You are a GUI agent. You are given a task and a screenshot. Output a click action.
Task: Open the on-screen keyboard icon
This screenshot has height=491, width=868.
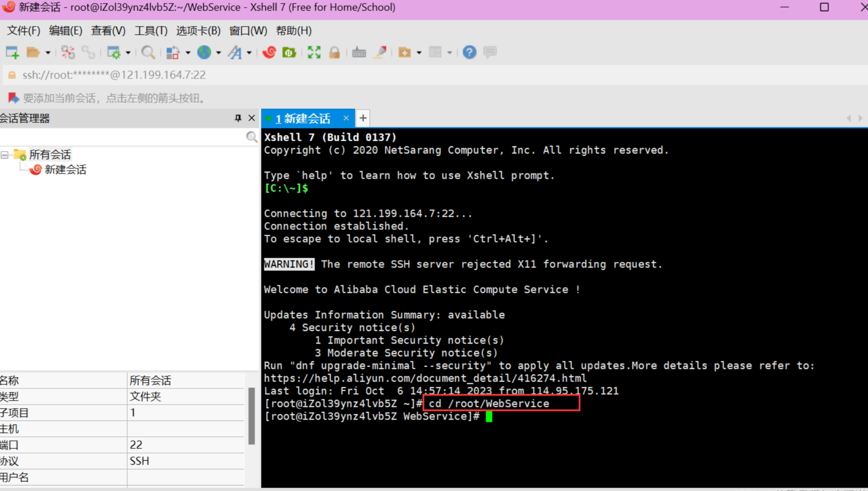click(359, 52)
